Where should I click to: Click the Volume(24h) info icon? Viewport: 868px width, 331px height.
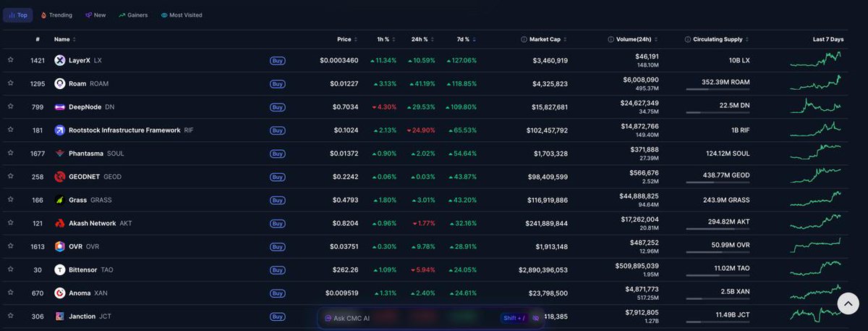tap(610, 39)
